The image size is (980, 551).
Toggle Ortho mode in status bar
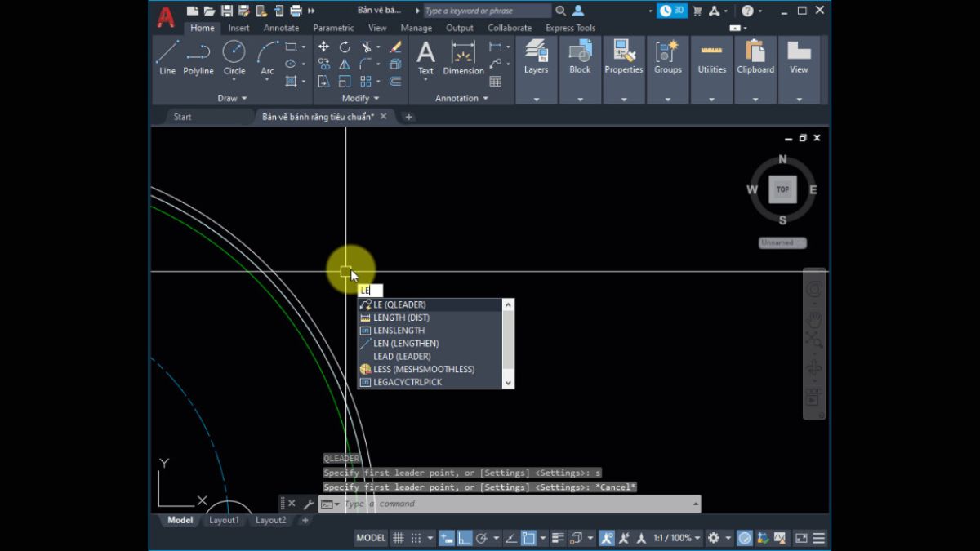464,538
